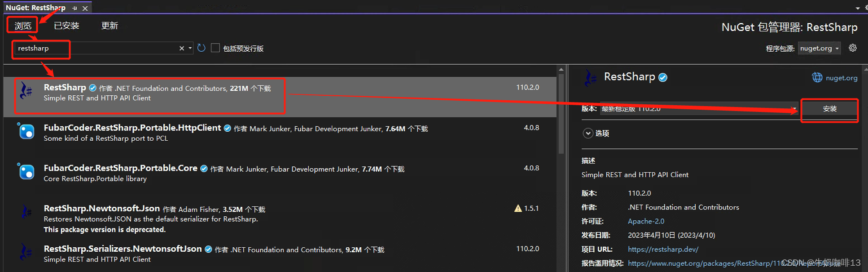Click version 4.0.8 of Portable.HttpClient row
This screenshot has height=272, width=868.
531,128
